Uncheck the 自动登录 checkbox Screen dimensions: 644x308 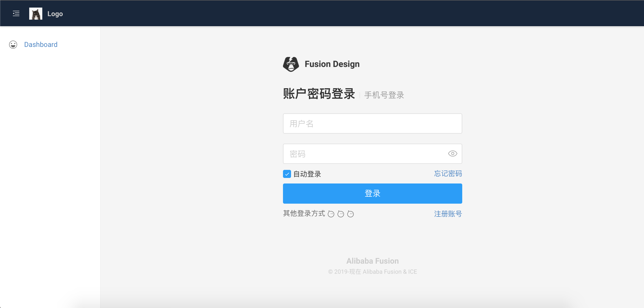point(287,174)
